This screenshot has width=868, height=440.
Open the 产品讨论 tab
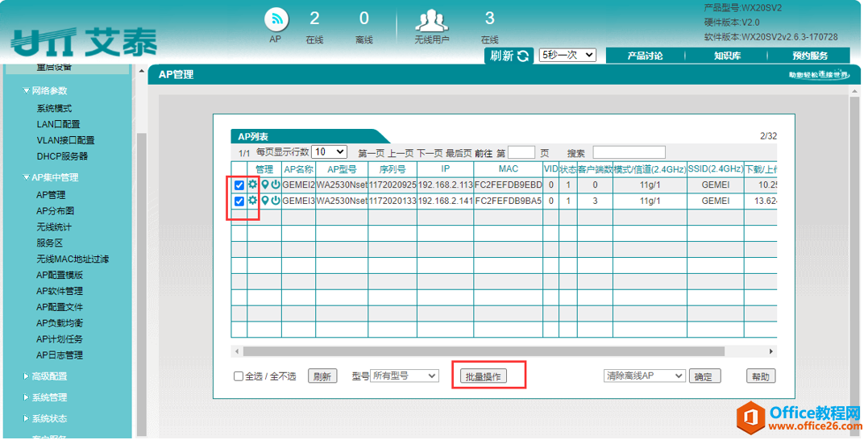[x=645, y=56]
